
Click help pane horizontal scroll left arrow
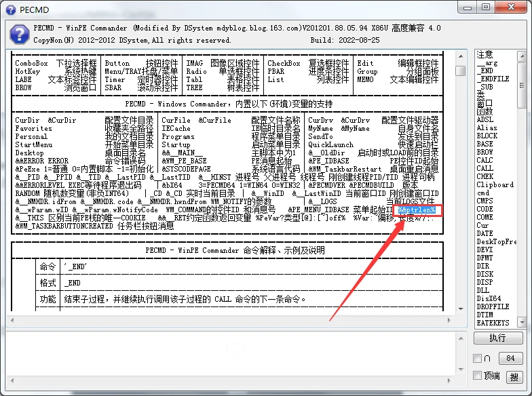[x=12, y=320]
